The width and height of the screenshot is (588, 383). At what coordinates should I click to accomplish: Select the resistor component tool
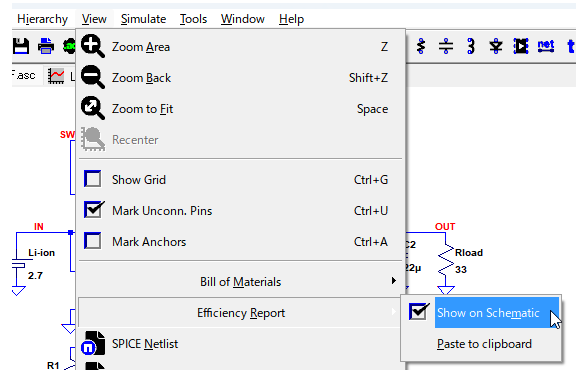click(421, 47)
